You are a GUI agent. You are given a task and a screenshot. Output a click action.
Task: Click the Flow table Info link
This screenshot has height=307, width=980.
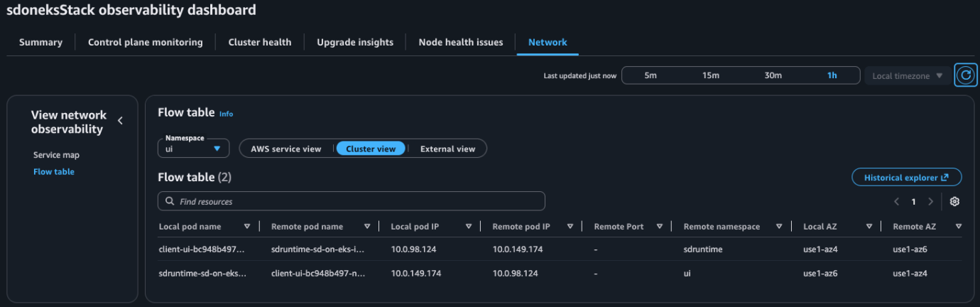tap(226, 114)
